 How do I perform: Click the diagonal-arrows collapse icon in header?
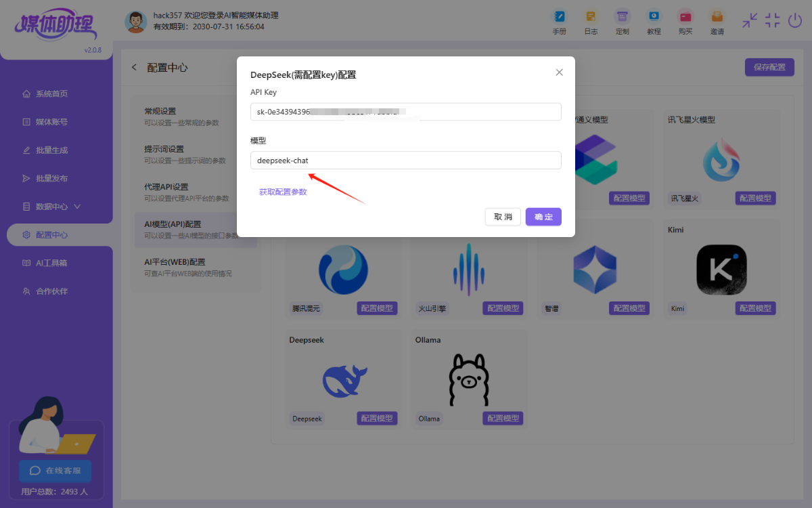coord(750,20)
